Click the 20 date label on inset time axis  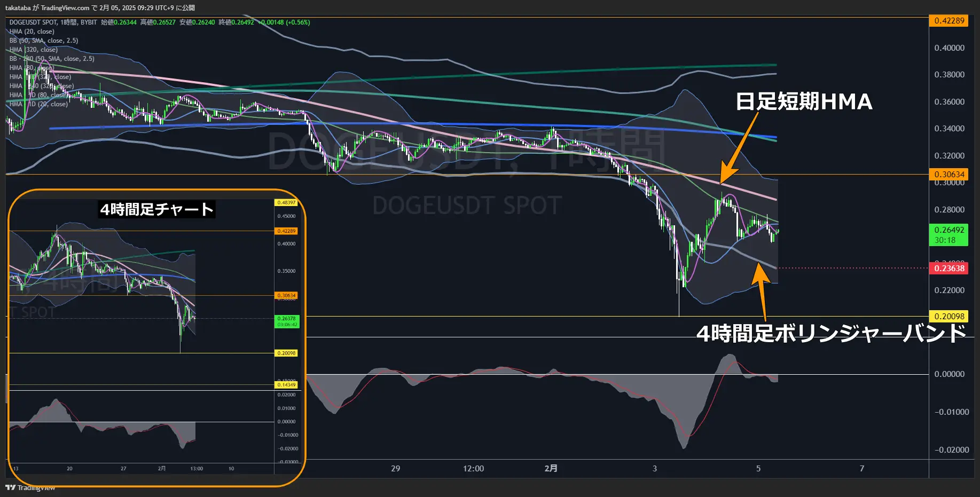pos(69,469)
